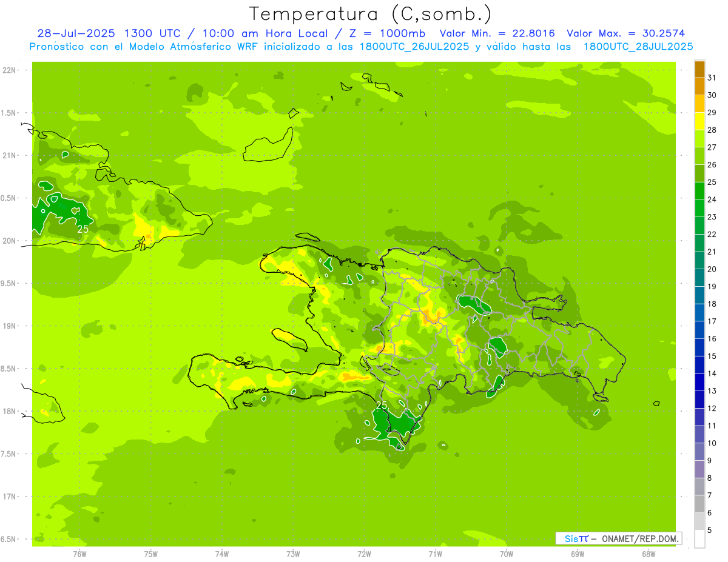728x562 pixels.
Task: Click the "72W" longitude axis label
Action: point(364,554)
